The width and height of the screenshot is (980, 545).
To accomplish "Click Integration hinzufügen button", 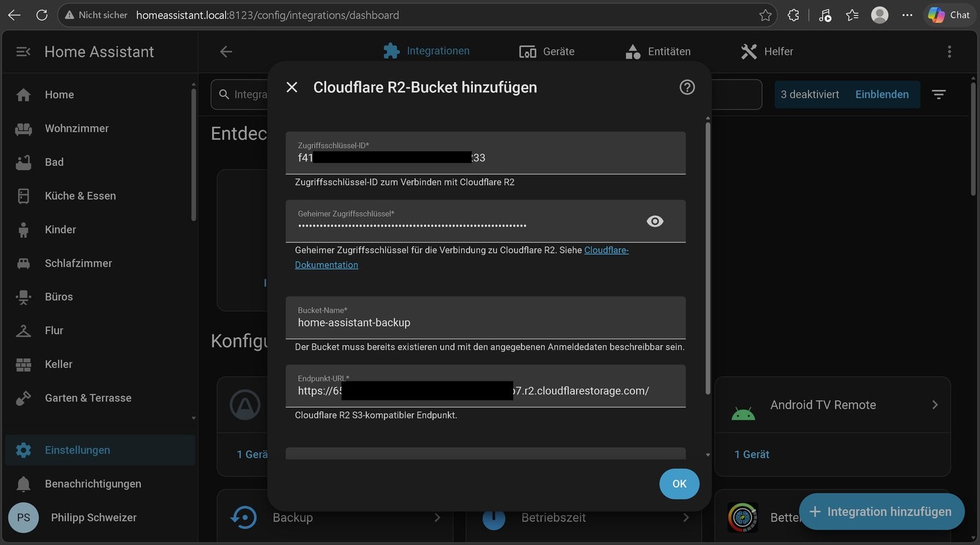I will (881, 512).
